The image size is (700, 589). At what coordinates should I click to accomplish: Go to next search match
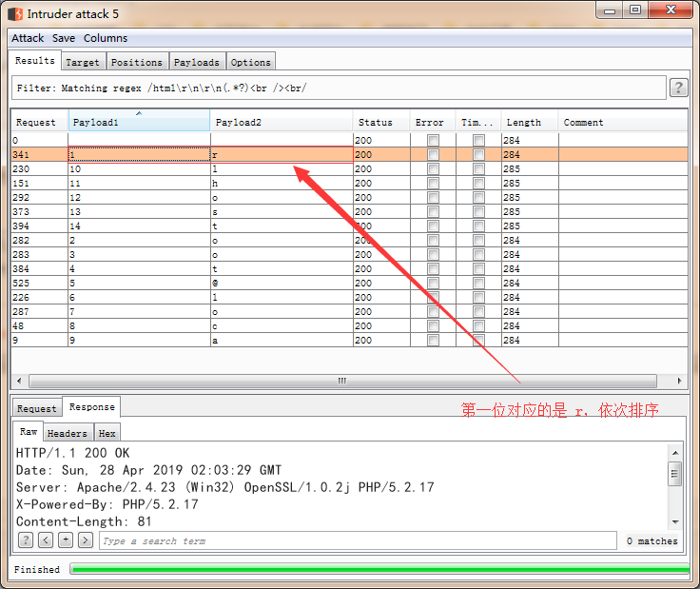[x=86, y=540]
